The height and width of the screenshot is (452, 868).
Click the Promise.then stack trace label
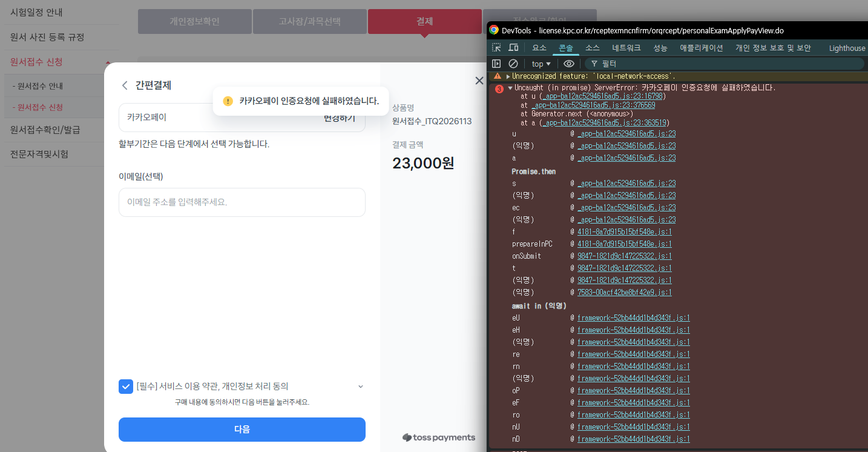[x=534, y=171]
